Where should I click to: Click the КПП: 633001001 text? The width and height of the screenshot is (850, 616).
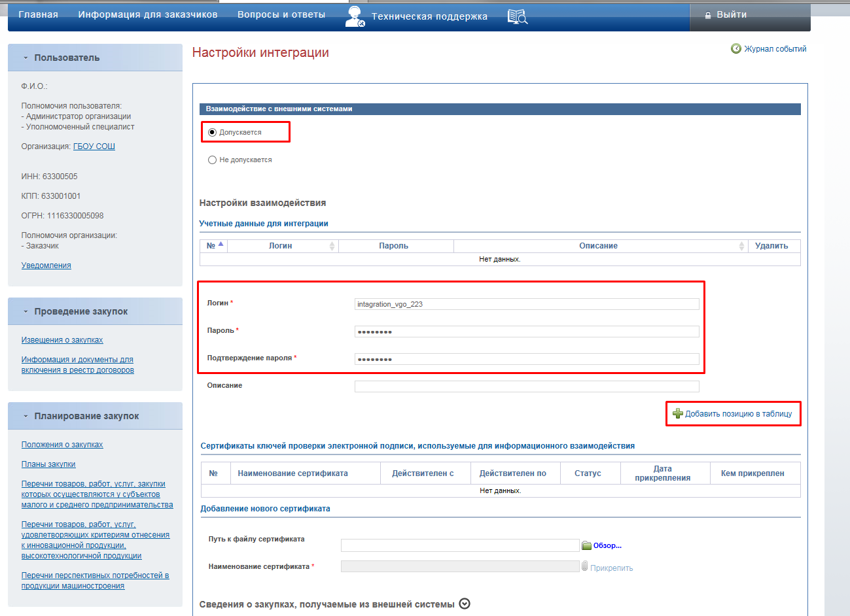[x=51, y=196]
